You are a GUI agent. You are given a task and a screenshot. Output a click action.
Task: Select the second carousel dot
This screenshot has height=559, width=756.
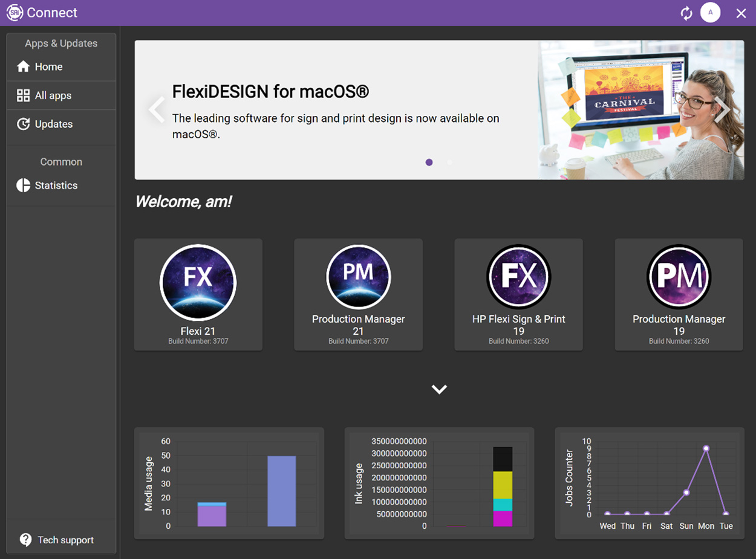coord(449,162)
